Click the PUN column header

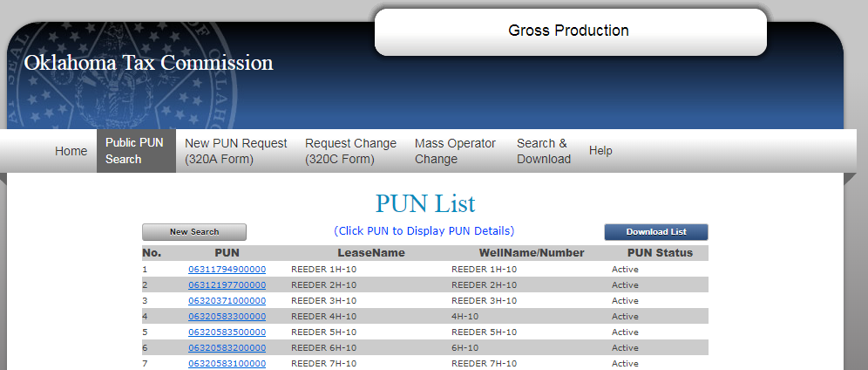(x=227, y=253)
